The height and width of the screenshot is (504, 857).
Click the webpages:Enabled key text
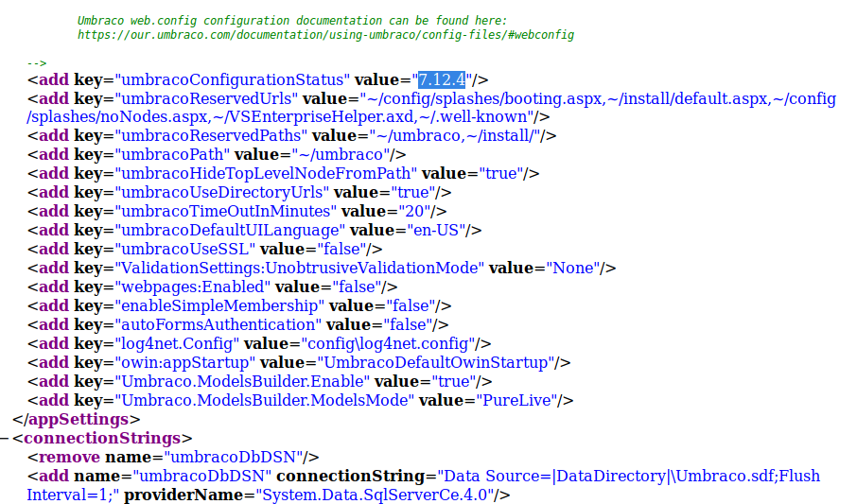click(192, 287)
